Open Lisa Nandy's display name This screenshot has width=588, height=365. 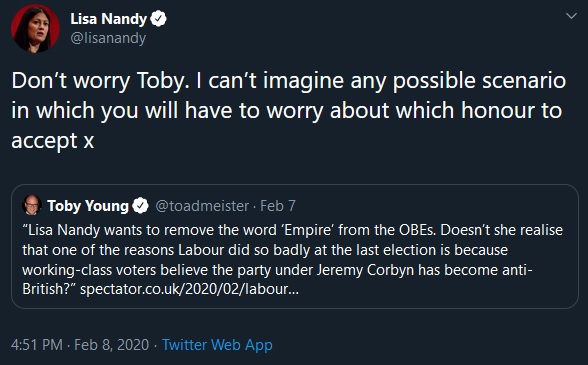tap(108, 19)
